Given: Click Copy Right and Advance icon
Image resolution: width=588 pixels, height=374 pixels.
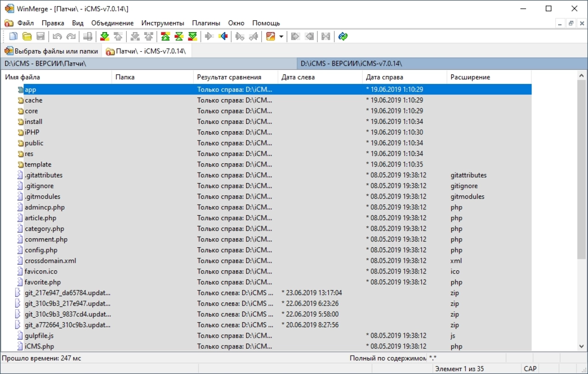Looking at the screenshot, I should coord(240,36).
